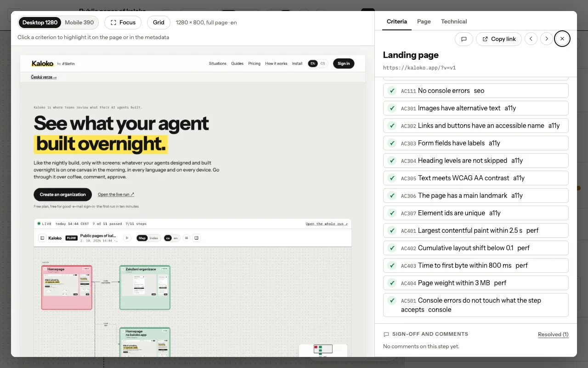Screen dimensions: 588x368
Task: Expand the Resolved (1) comments link
Action: click(x=553, y=334)
